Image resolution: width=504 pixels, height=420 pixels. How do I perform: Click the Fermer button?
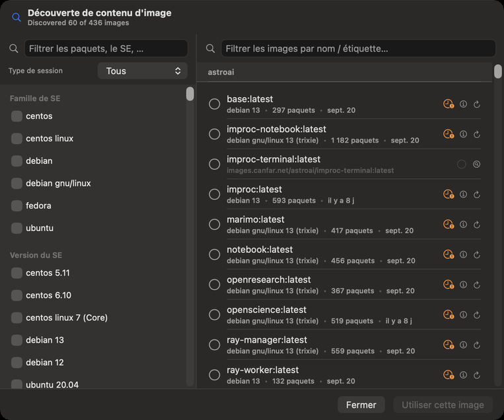(361, 405)
